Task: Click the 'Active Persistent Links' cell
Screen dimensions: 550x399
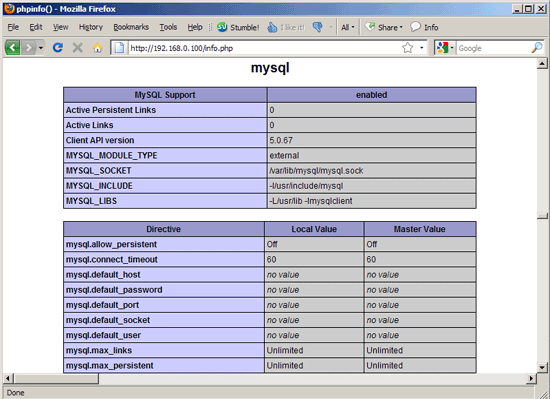Action: 165,110
